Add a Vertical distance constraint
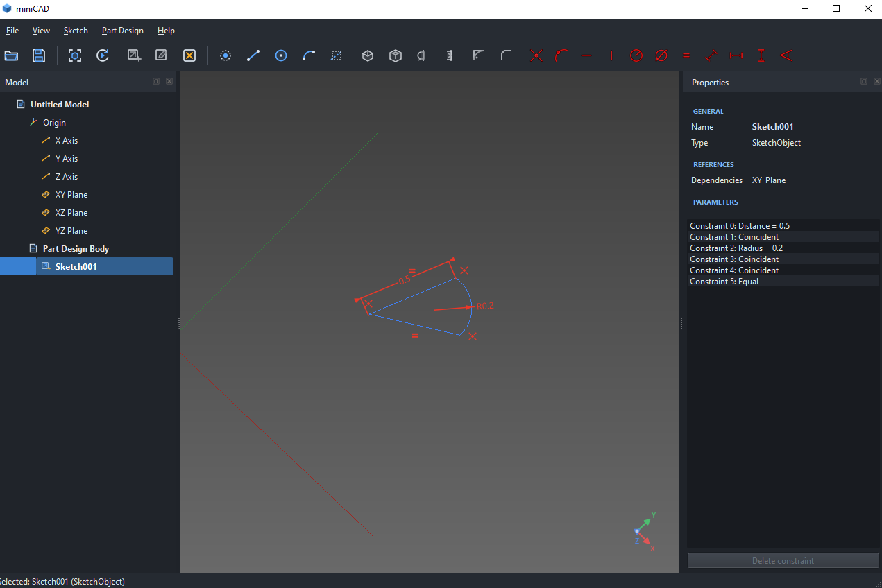 point(761,55)
